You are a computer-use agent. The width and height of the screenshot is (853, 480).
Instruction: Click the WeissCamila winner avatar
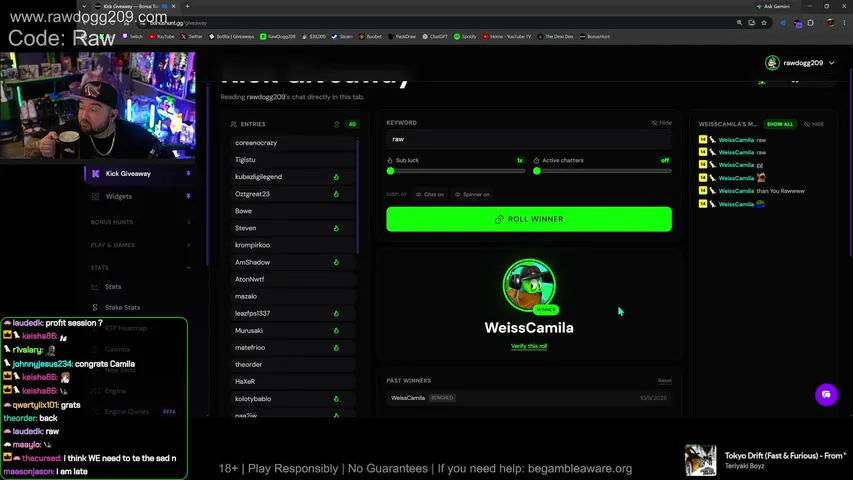(529, 285)
